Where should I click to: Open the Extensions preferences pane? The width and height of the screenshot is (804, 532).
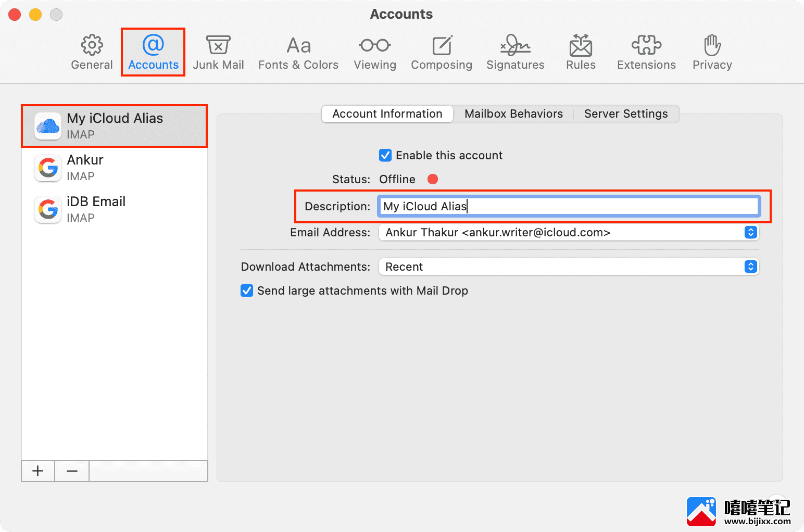pyautogui.click(x=646, y=52)
